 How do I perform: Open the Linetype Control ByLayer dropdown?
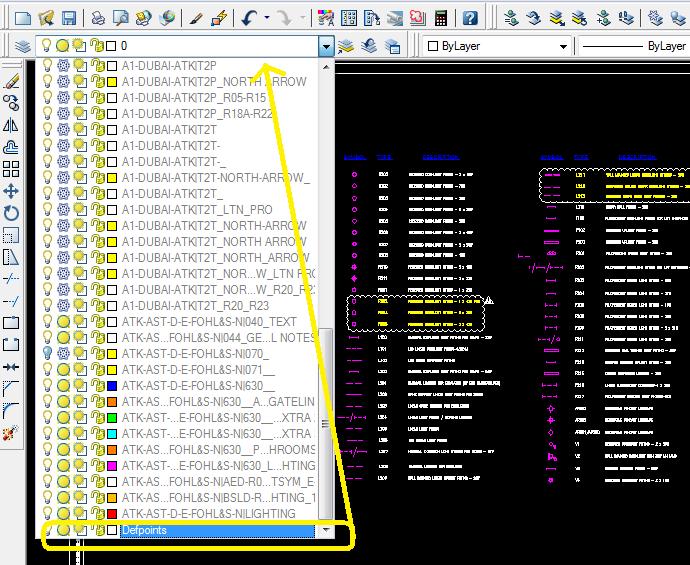[x=634, y=46]
